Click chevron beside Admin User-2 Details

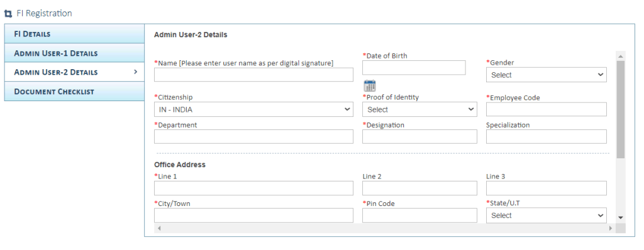(136, 72)
